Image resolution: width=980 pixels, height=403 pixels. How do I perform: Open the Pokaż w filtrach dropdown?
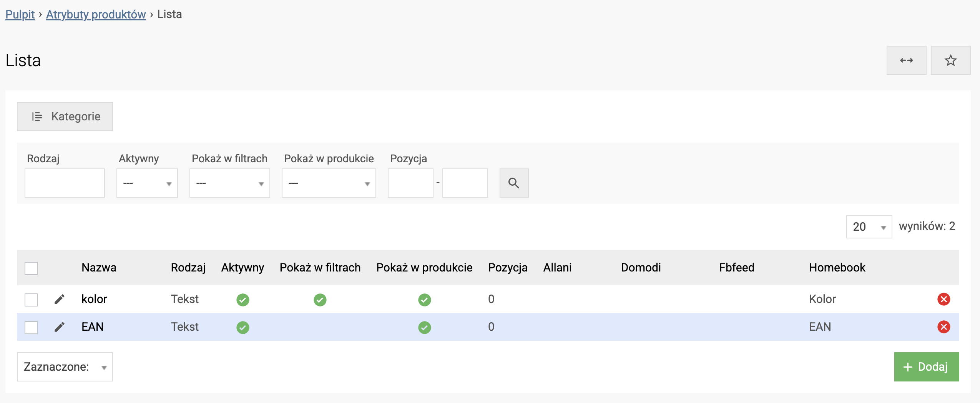(x=230, y=183)
